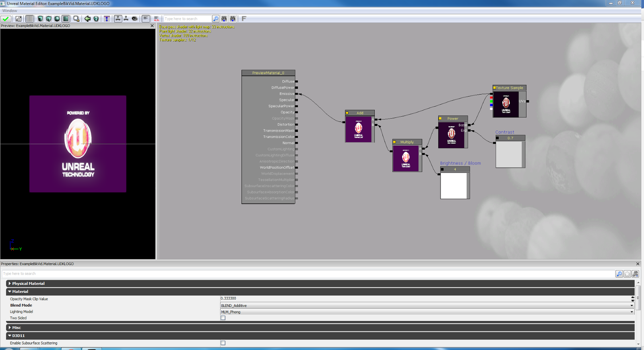
Task: Click the gray F flatten icon
Action: coord(244,19)
